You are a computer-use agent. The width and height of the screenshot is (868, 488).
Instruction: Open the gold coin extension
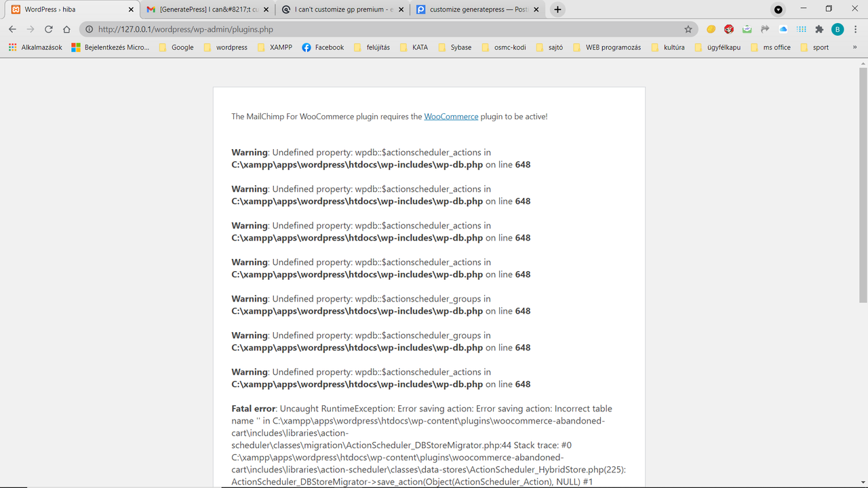(x=711, y=29)
